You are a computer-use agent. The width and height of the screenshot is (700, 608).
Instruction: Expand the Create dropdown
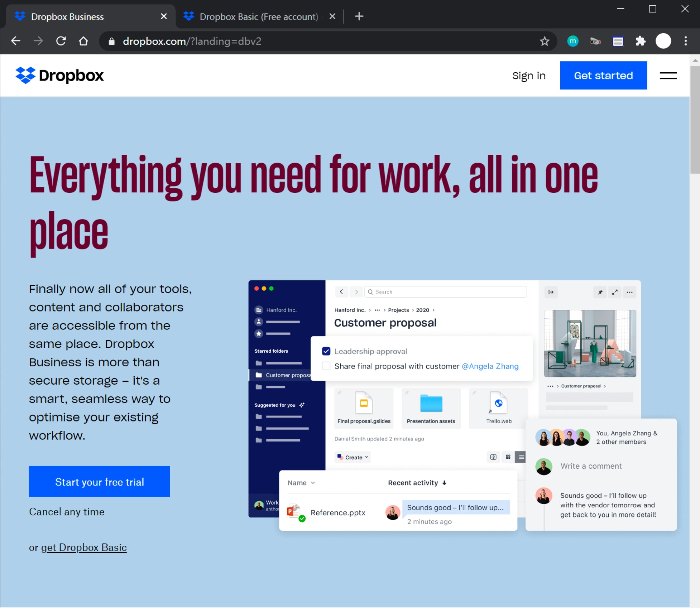(353, 457)
